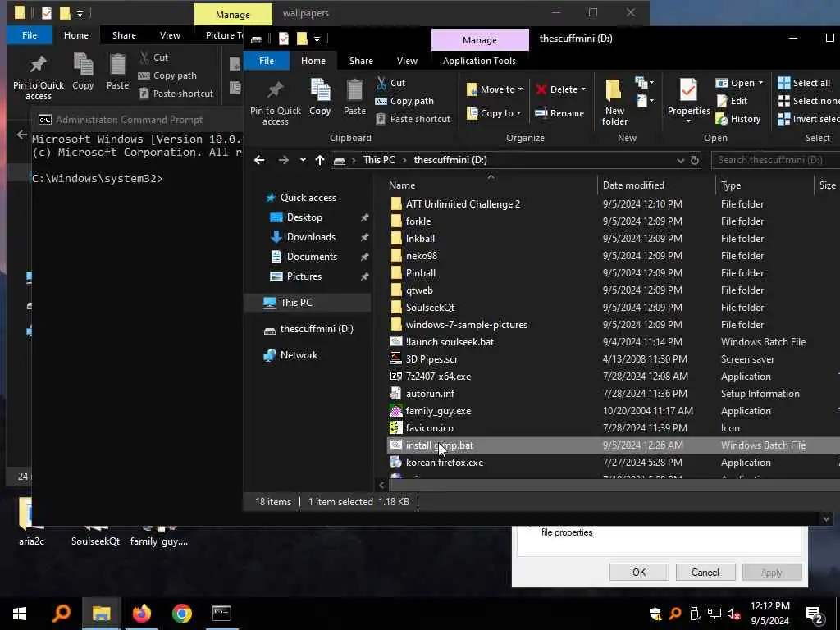Viewport: 840px width, 630px height.
Task: Click Cut in thescuffmini ribbon
Action: click(x=390, y=83)
